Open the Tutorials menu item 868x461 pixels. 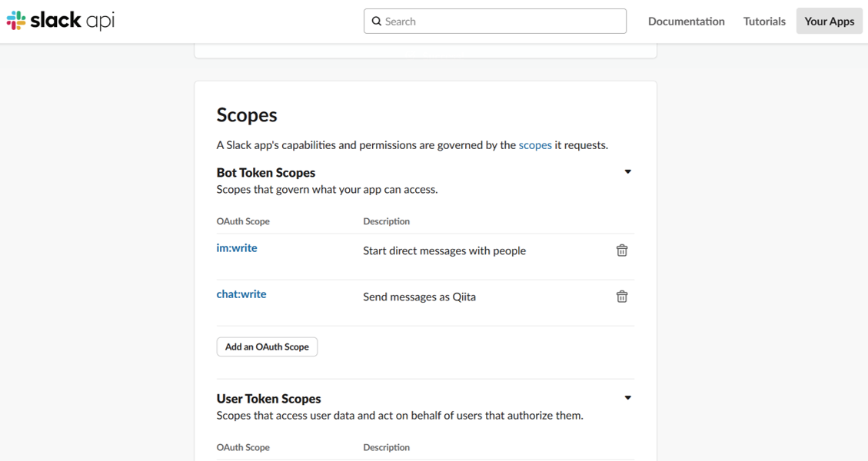pos(763,21)
